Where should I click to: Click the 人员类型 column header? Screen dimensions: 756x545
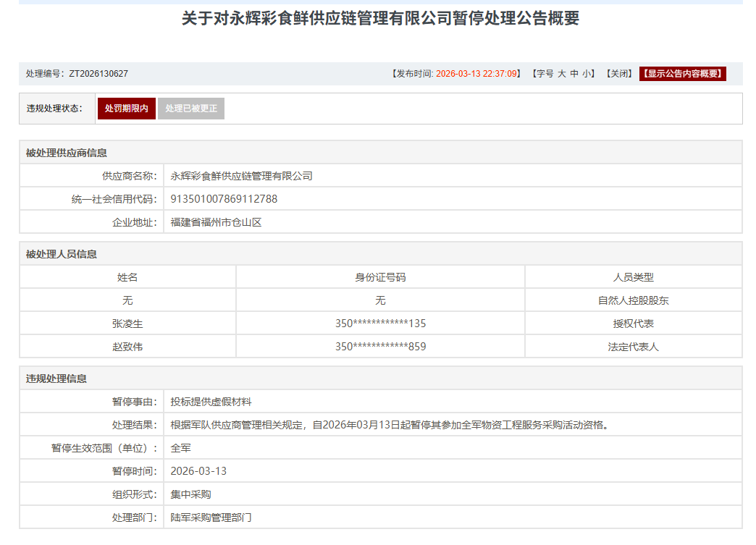pos(633,277)
